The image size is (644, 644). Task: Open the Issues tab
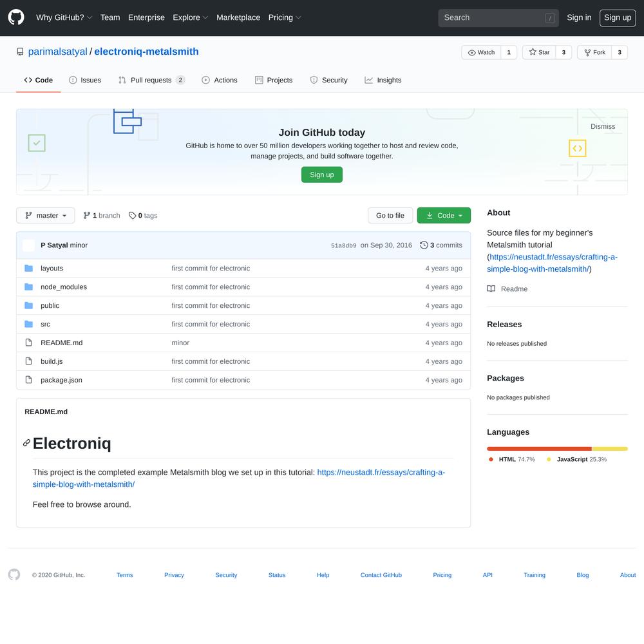85,80
